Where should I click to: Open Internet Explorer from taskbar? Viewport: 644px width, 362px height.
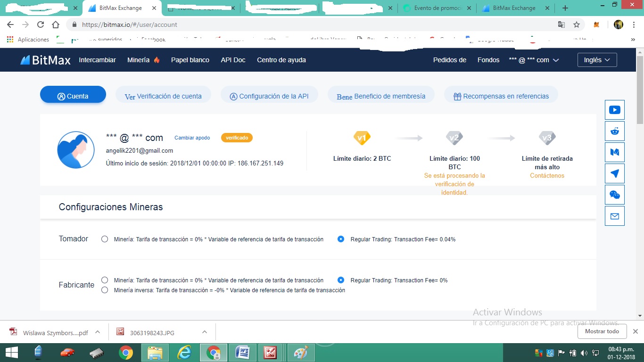184,352
